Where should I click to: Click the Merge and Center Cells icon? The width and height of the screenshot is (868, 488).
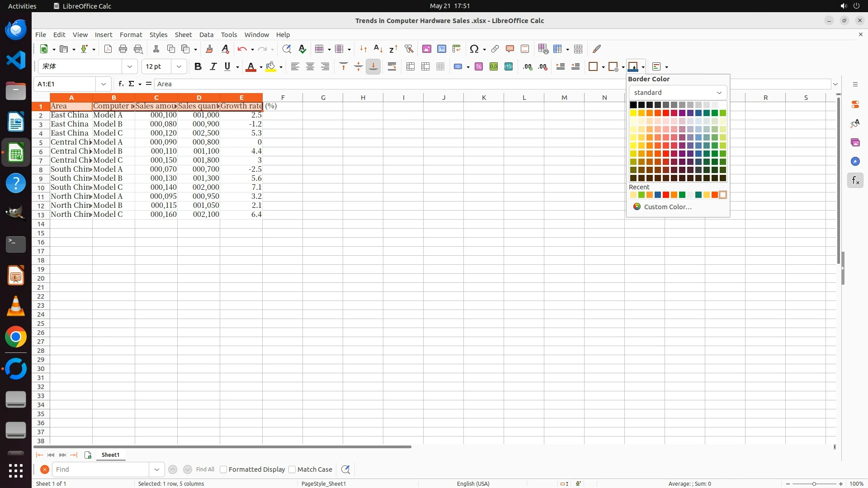pyautogui.click(x=410, y=67)
